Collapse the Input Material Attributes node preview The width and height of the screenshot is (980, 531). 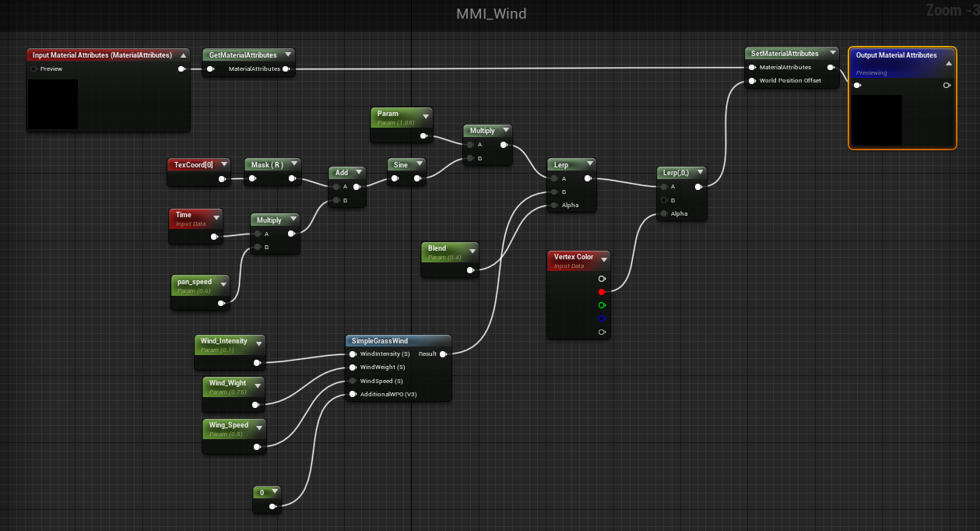(182, 55)
